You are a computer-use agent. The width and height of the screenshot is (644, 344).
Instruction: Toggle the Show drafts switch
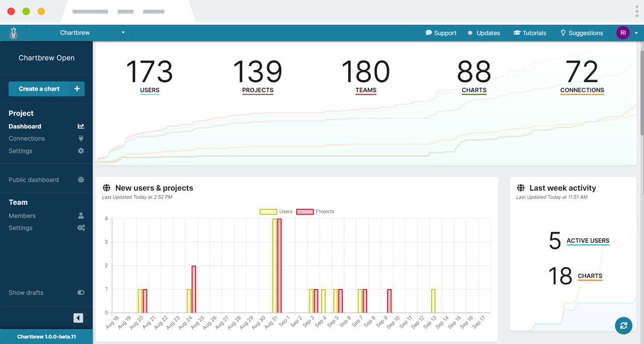[80, 293]
